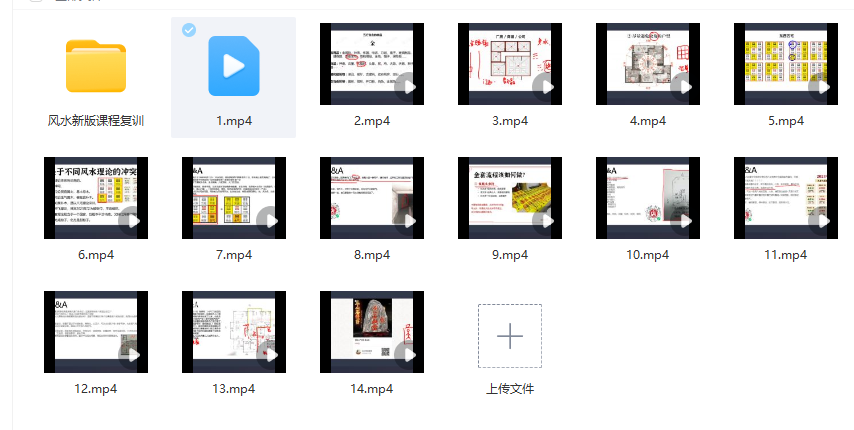Screen dimensions: 854x430
Task: Select the 7.mp4 video thumbnail
Action: [x=234, y=197]
